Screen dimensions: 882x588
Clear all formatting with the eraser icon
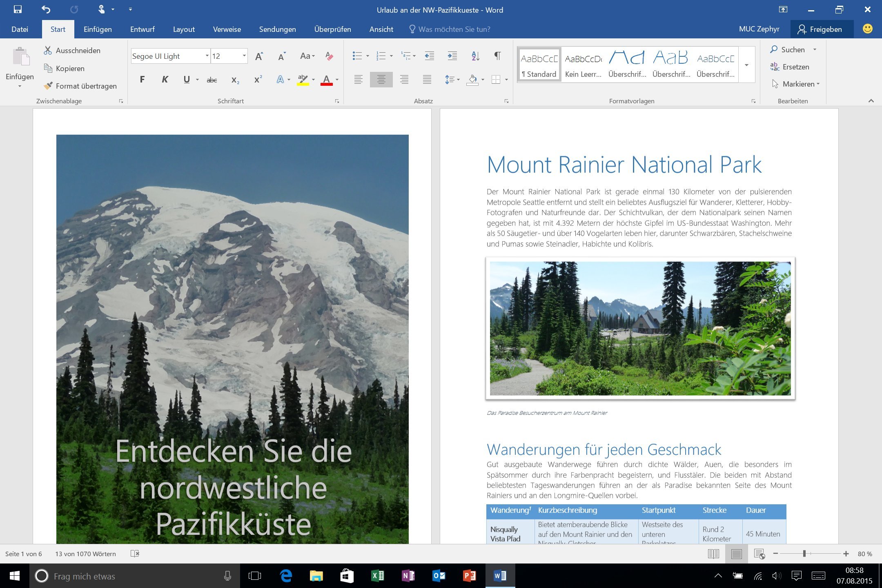[329, 56]
